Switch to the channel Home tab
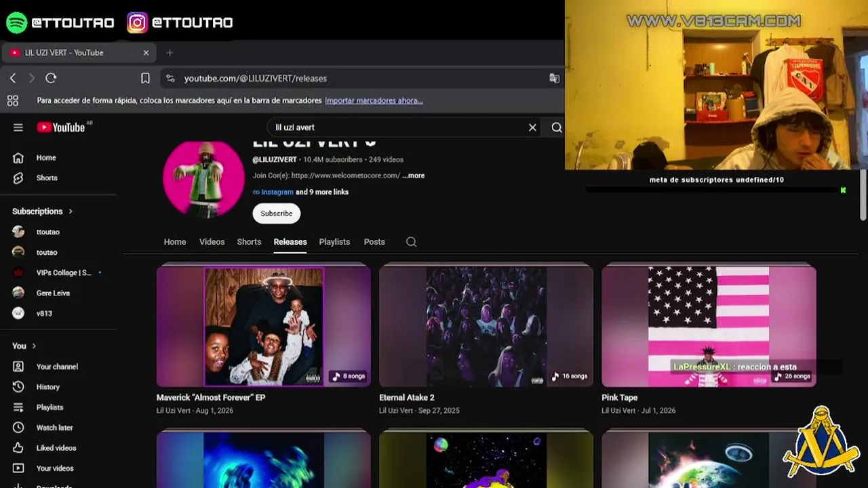 [x=175, y=242]
